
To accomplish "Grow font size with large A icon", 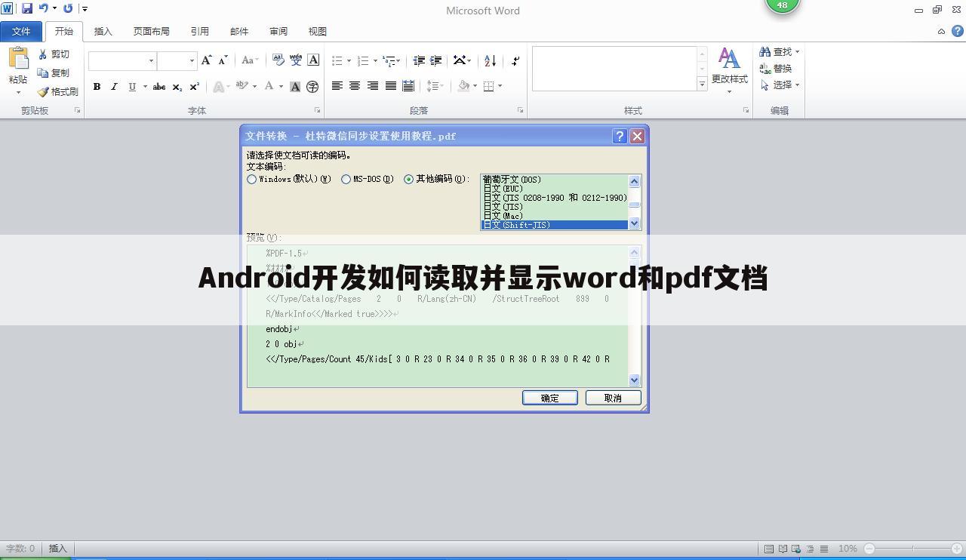I will (206, 60).
